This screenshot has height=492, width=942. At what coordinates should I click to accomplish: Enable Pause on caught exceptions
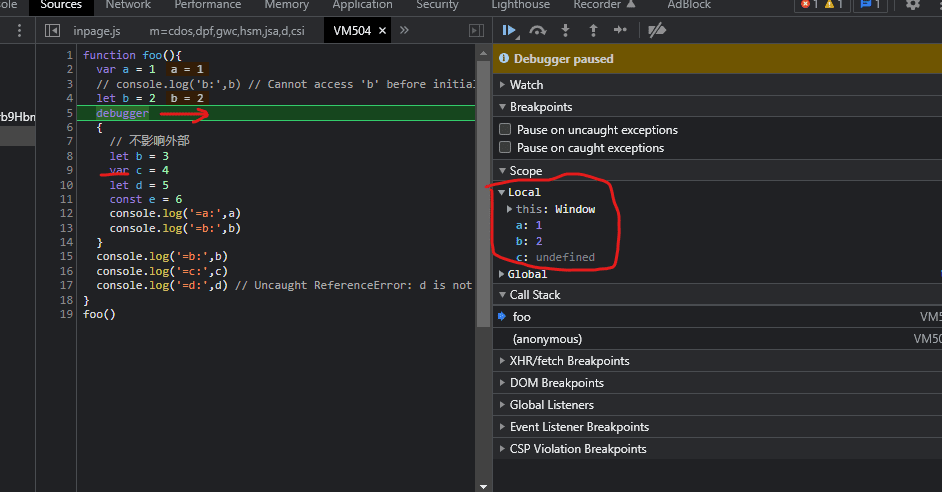506,148
